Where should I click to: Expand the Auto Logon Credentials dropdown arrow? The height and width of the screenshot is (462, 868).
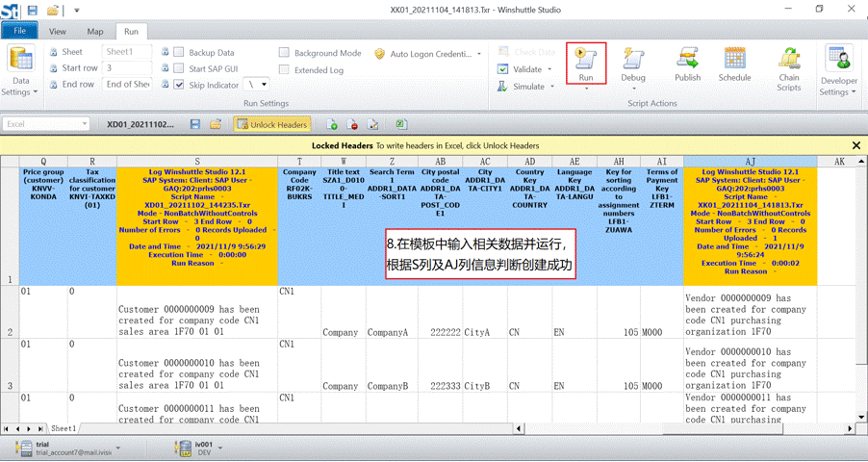pos(479,54)
